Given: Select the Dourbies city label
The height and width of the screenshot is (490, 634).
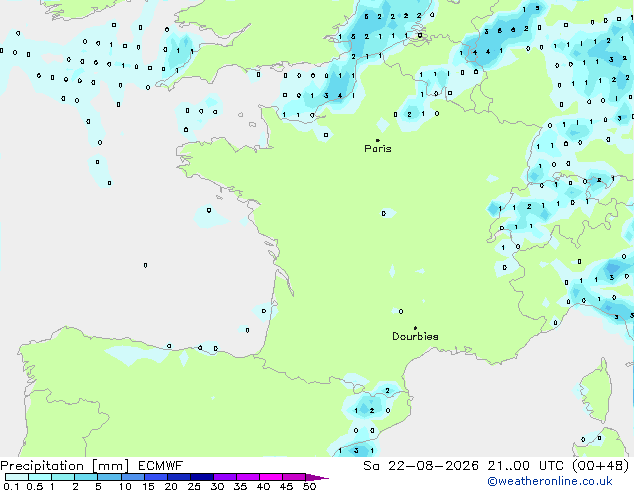Looking at the screenshot, I should pyautogui.click(x=415, y=336).
